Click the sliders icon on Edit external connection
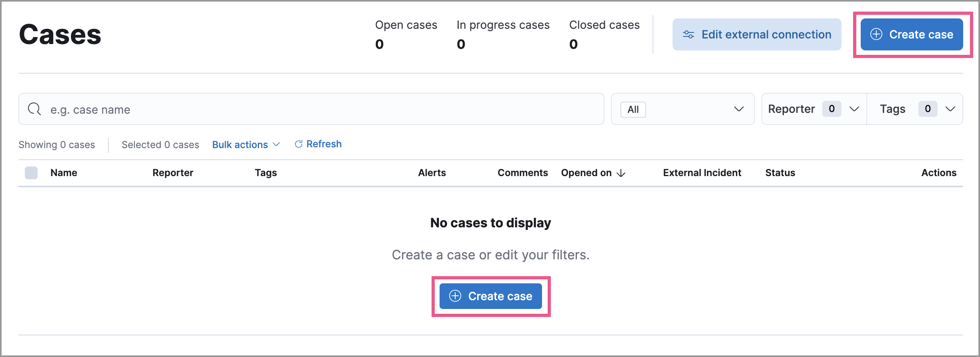Screen dimensions: 980x357 689,34
